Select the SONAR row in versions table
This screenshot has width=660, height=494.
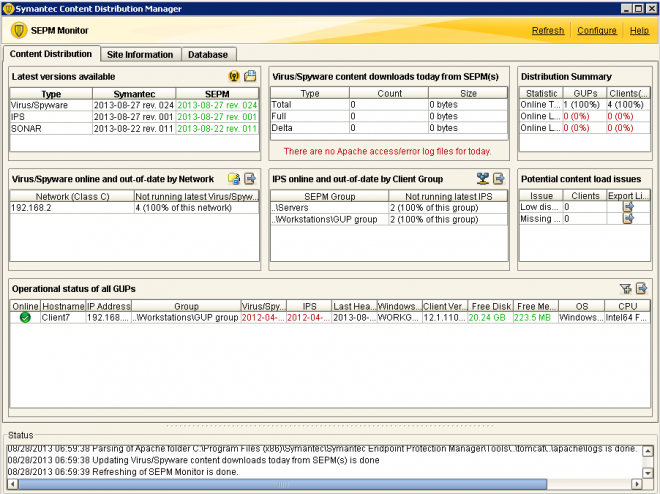[134, 128]
